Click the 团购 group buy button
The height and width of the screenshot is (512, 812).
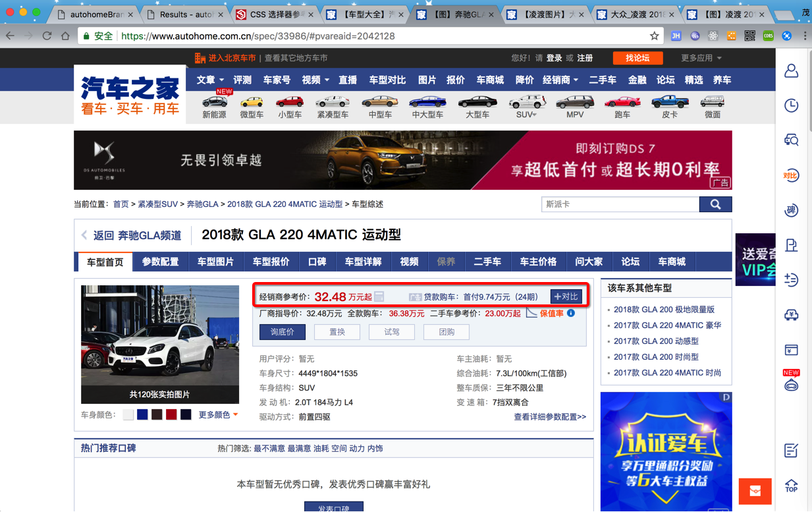pos(447,332)
